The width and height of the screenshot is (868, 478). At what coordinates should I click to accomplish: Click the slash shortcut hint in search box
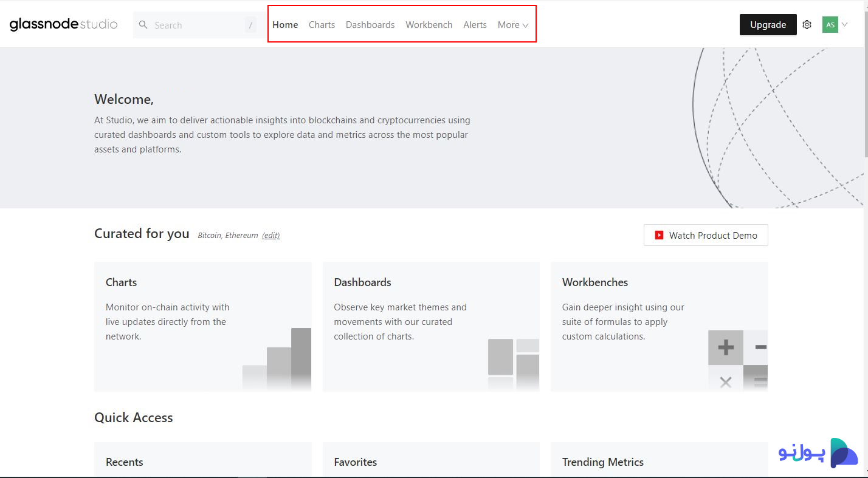[x=250, y=25]
